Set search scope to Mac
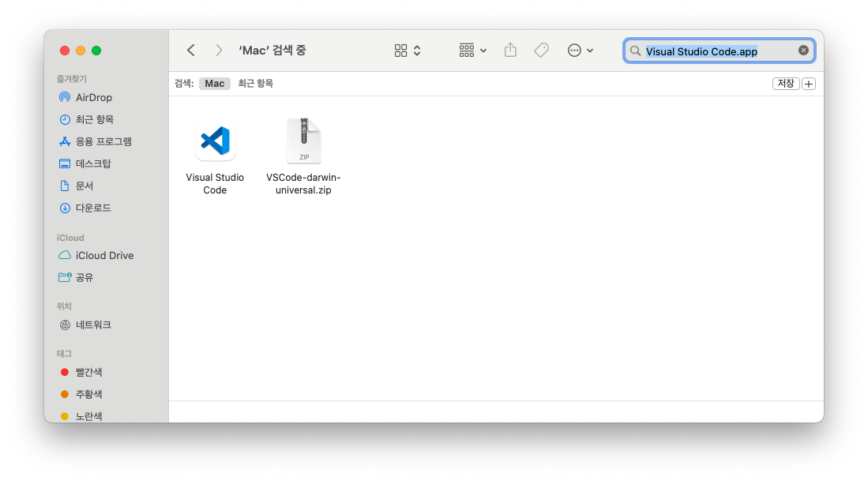868x481 pixels. tap(215, 84)
